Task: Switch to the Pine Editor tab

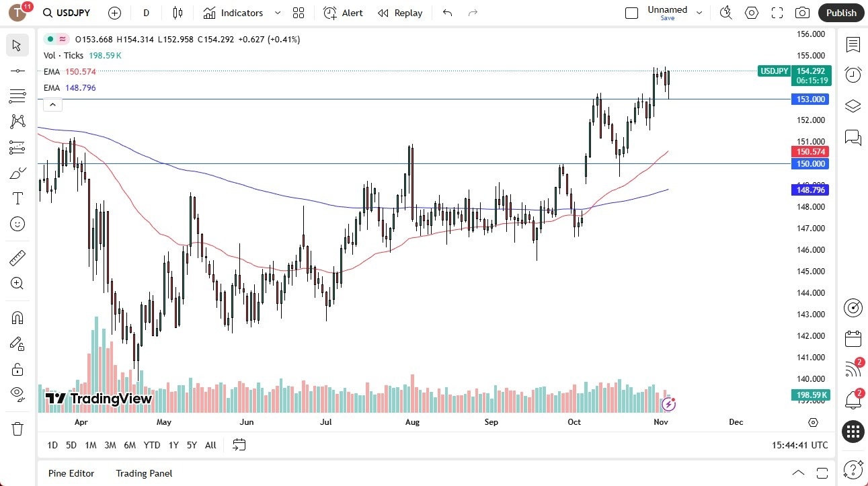Action: coord(71,473)
